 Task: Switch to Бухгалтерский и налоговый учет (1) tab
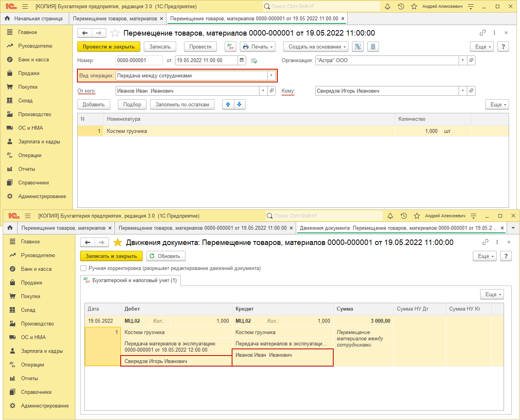click(x=130, y=281)
